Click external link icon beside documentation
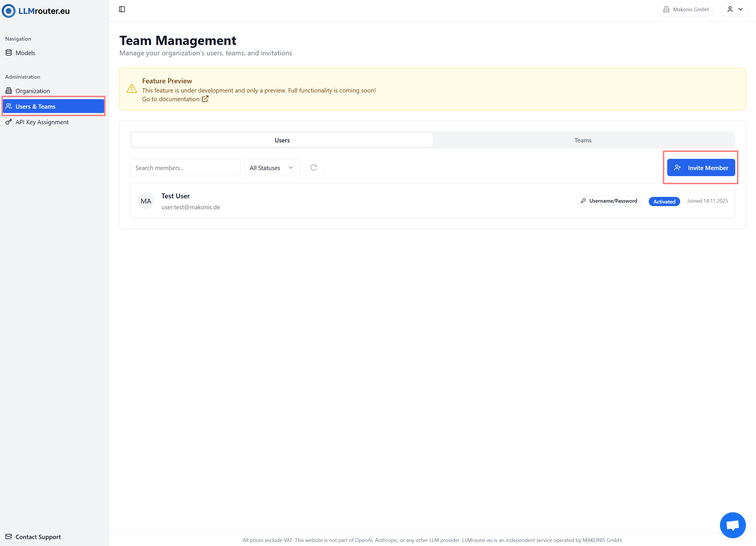Screen dimensions: 756x546 tap(205, 99)
